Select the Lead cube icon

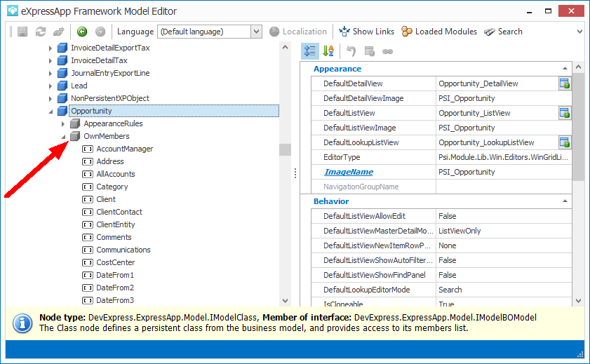62,86
